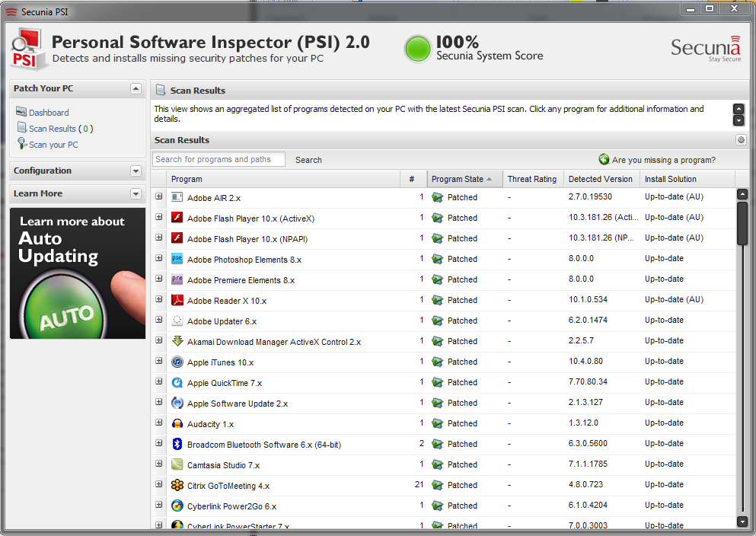
Task: Expand the Adobe AIR 2.x row
Action: click(x=159, y=197)
